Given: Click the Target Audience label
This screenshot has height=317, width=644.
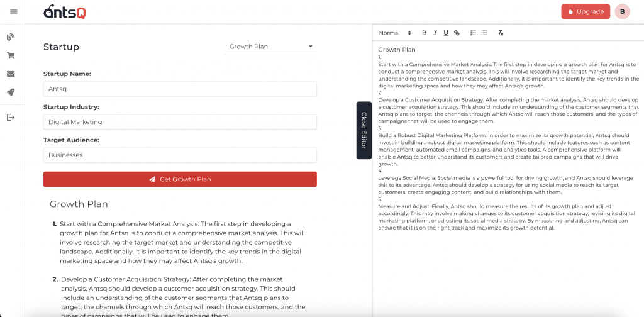Looking at the screenshot, I should (72, 140).
